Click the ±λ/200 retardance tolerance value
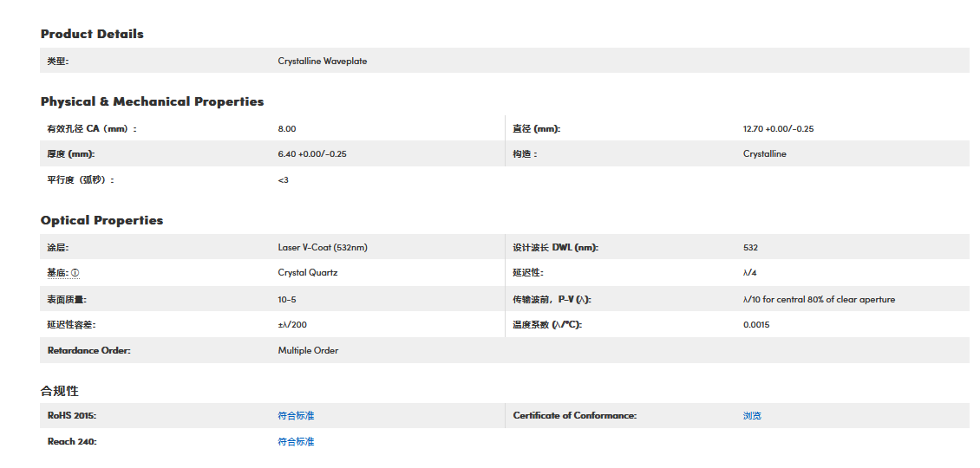The image size is (980, 468). (x=292, y=325)
